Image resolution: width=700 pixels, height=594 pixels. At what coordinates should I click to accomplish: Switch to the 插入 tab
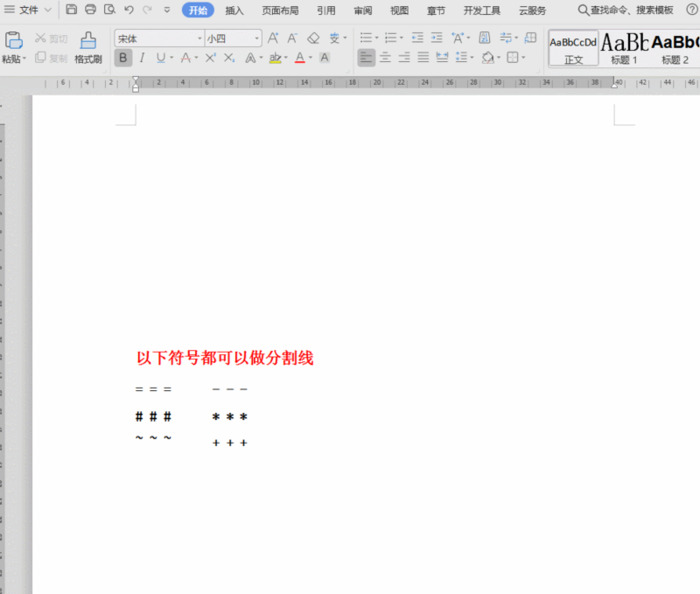pyautogui.click(x=234, y=10)
